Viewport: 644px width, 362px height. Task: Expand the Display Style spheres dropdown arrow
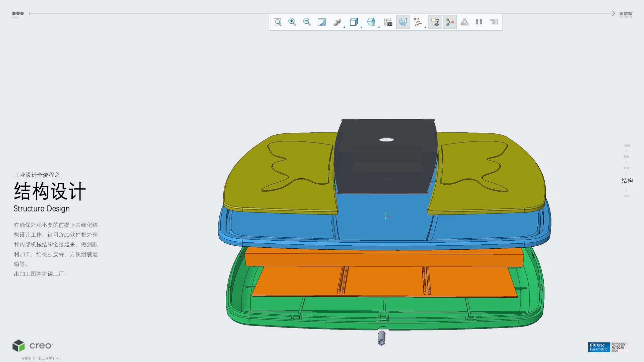point(344,26)
